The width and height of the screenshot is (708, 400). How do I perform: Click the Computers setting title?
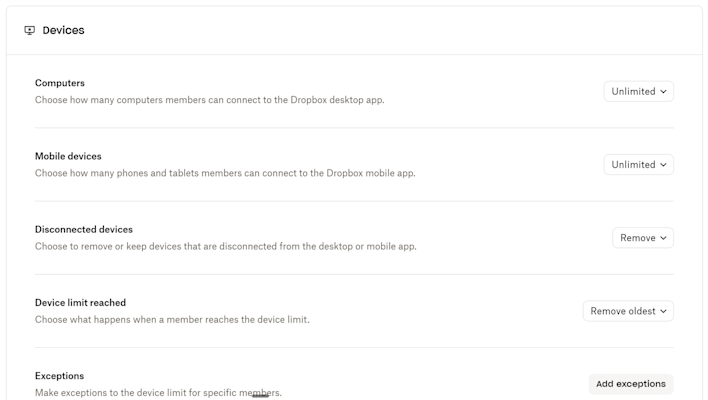tap(60, 83)
